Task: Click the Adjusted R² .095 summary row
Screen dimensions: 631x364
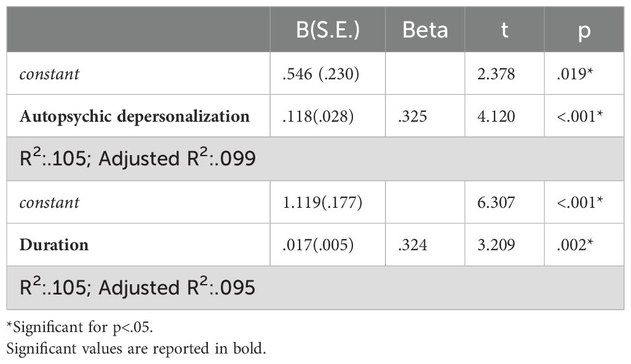Action: (x=315, y=288)
